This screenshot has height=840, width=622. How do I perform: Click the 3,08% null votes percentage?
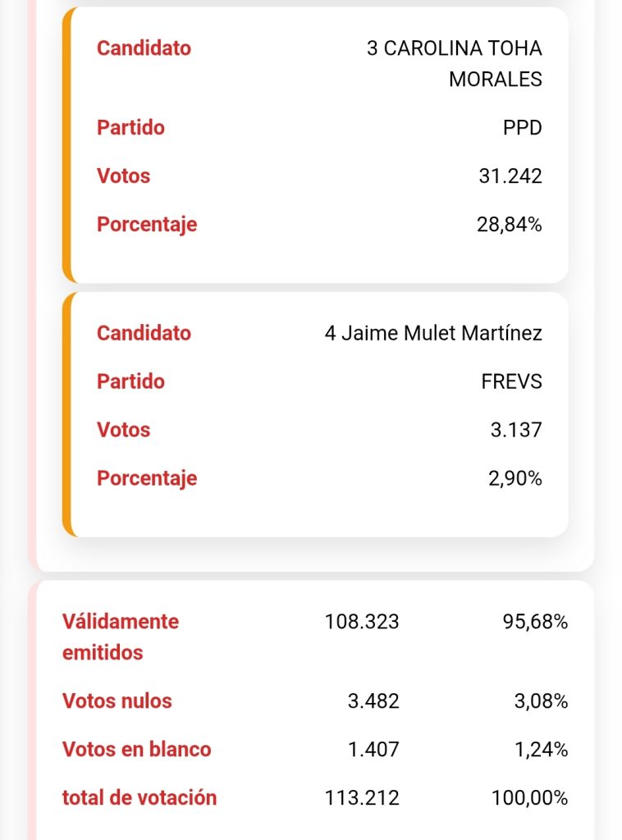[540, 701]
